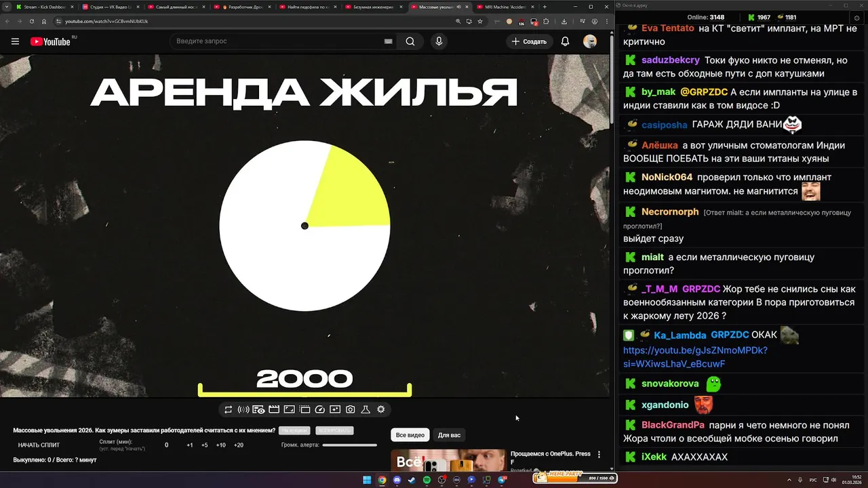The height and width of the screenshot is (488, 868).
Task: Click the add-screen plus icon in player toolbar
Action: 335,409
